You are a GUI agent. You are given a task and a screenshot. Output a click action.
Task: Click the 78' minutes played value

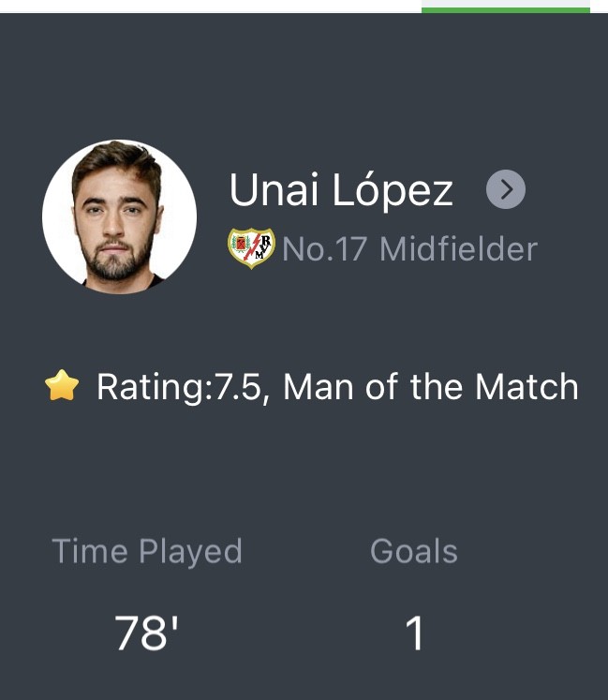tap(146, 633)
